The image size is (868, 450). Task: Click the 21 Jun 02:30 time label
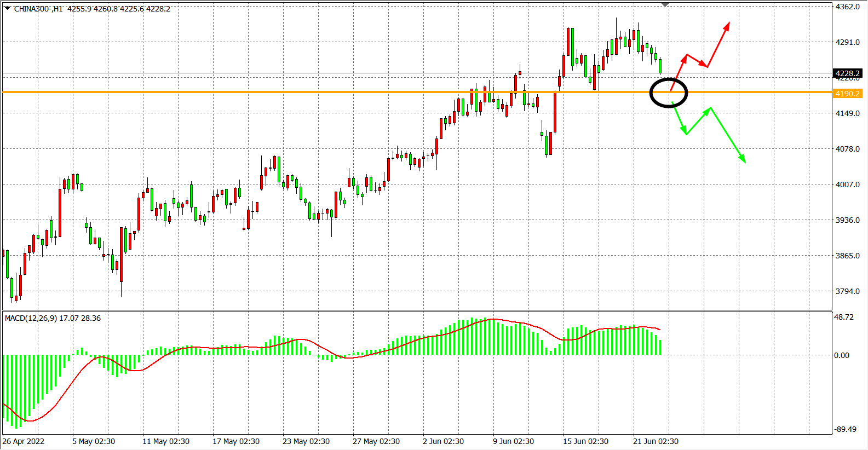656,441
